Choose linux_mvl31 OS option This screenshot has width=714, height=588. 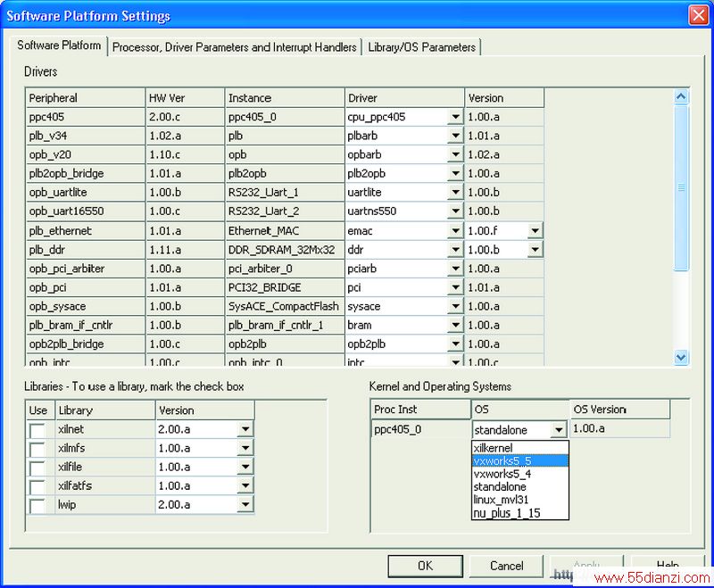tap(520, 500)
